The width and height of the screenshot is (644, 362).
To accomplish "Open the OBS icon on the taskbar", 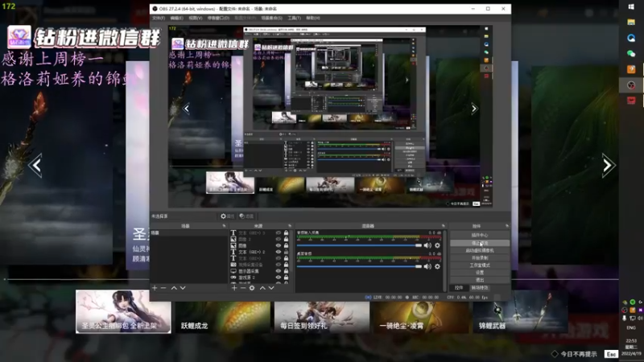I will tap(631, 85).
